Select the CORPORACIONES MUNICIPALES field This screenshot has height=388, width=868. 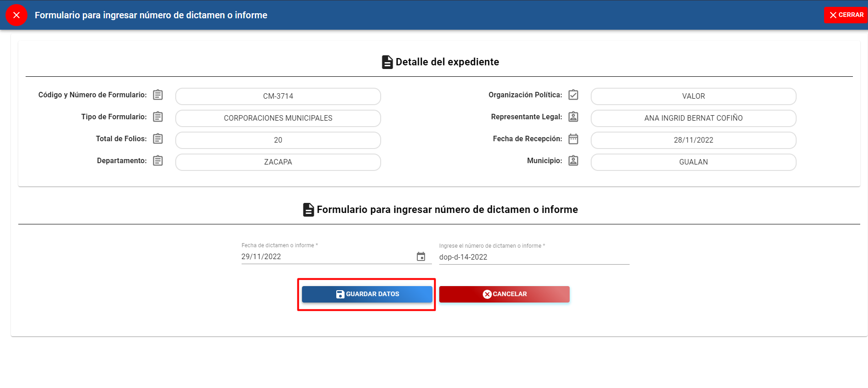(x=278, y=118)
